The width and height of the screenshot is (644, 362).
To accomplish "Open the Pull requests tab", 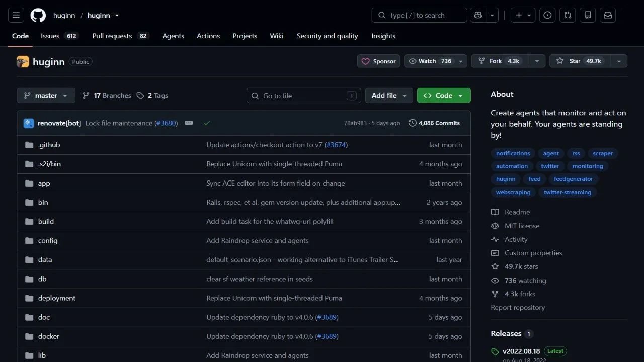I will pyautogui.click(x=121, y=36).
